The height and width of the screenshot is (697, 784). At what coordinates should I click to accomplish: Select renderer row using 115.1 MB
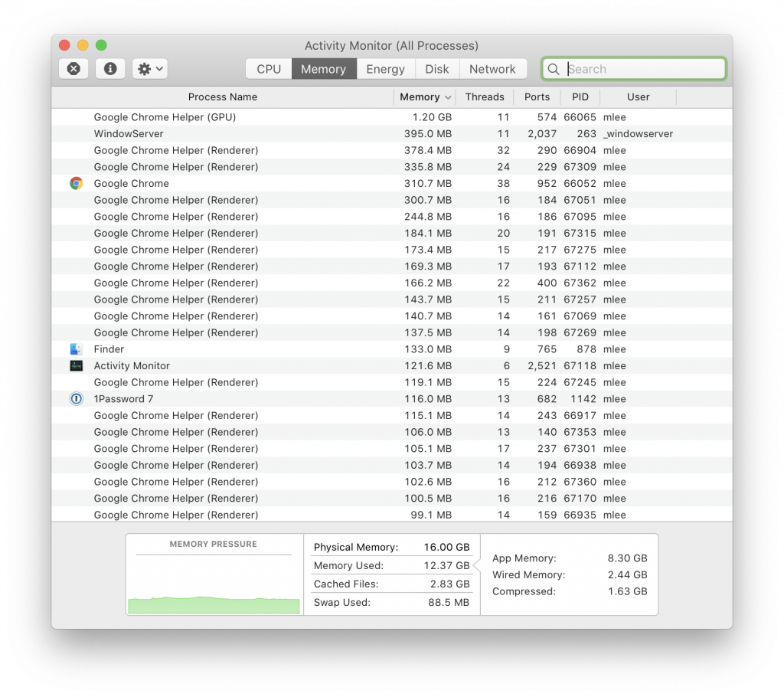[x=392, y=415]
